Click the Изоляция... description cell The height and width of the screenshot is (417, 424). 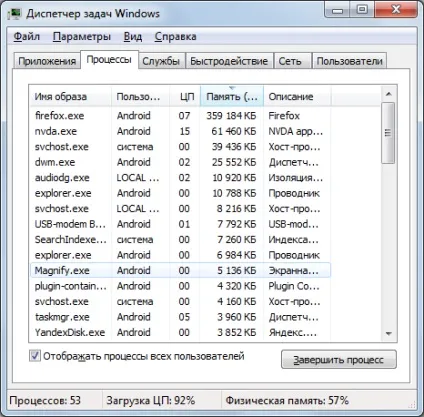tap(296, 178)
